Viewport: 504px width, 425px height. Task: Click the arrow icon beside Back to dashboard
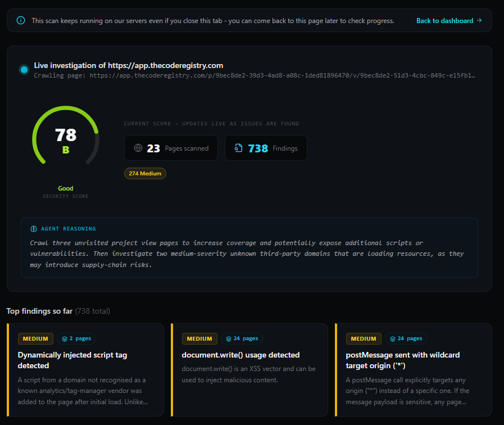click(x=479, y=20)
